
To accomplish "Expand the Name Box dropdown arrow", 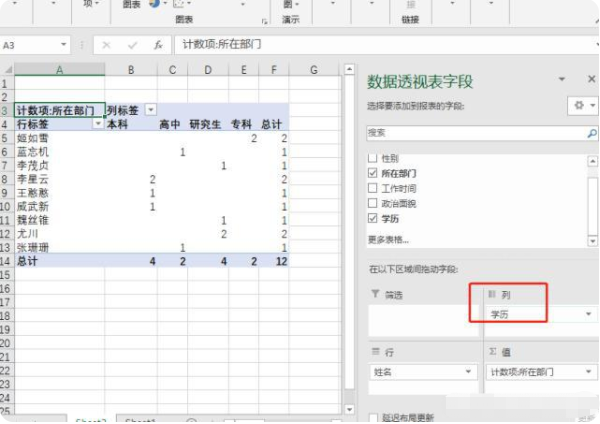I will pos(64,45).
